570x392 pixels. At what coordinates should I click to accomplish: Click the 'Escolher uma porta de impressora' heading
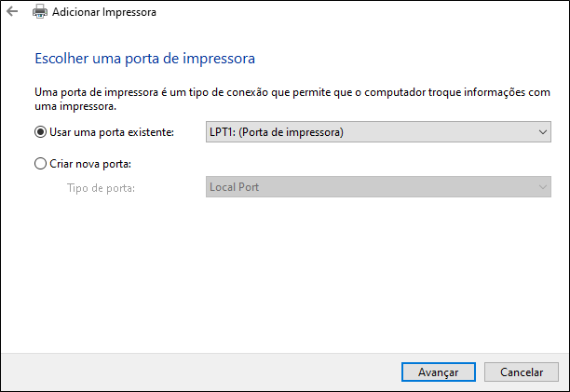pyautogui.click(x=144, y=59)
